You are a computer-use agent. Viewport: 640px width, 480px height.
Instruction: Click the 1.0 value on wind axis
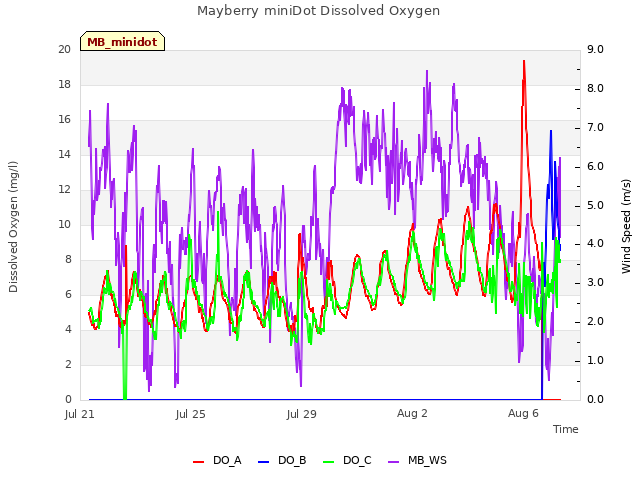596,360
